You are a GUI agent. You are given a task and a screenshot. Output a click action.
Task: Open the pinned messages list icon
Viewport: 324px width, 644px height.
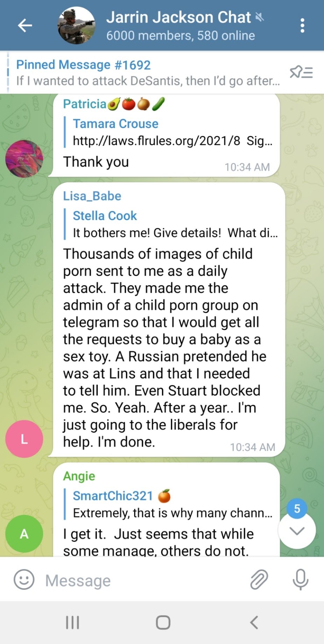click(301, 72)
